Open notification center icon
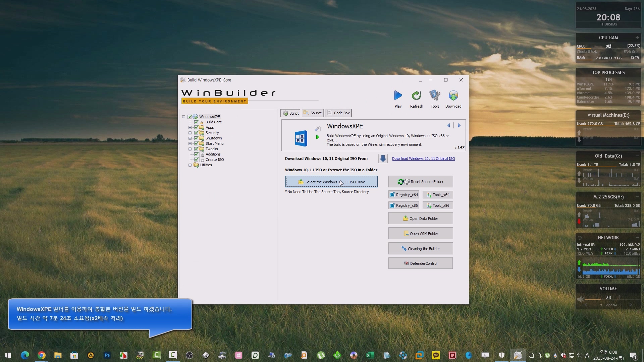 (633, 356)
